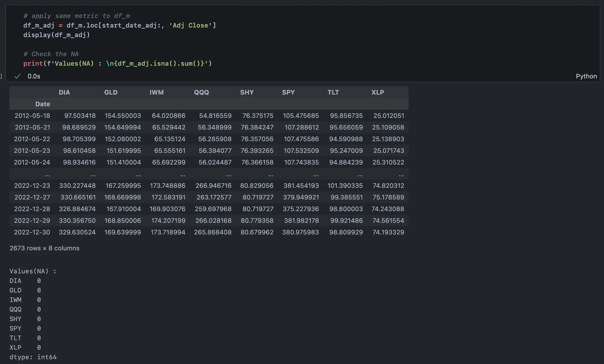
Task: Click the dtype: int64 output line
Action: [x=33, y=357]
